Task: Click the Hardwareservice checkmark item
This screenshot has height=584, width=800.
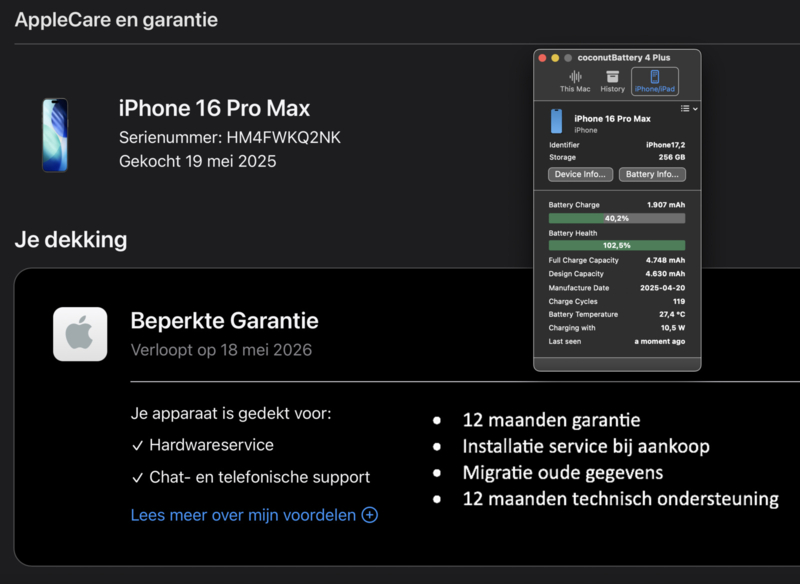Action: pos(201,445)
